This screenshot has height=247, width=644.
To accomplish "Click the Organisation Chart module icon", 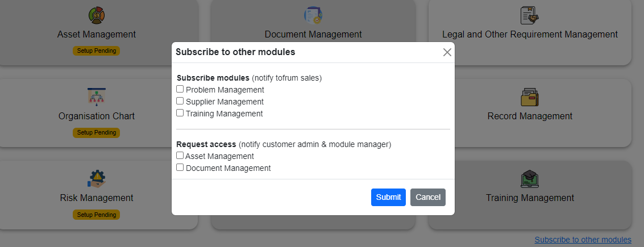I will (x=97, y=97).
